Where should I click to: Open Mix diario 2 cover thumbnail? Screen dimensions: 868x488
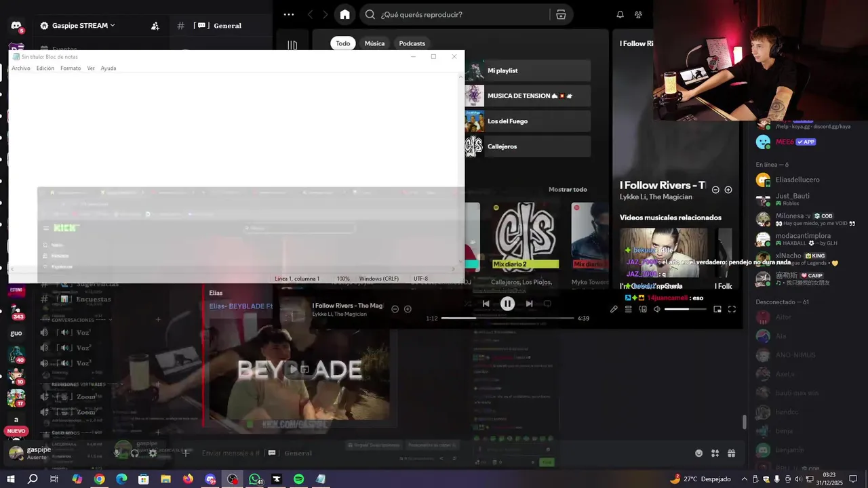pos(526,235)
